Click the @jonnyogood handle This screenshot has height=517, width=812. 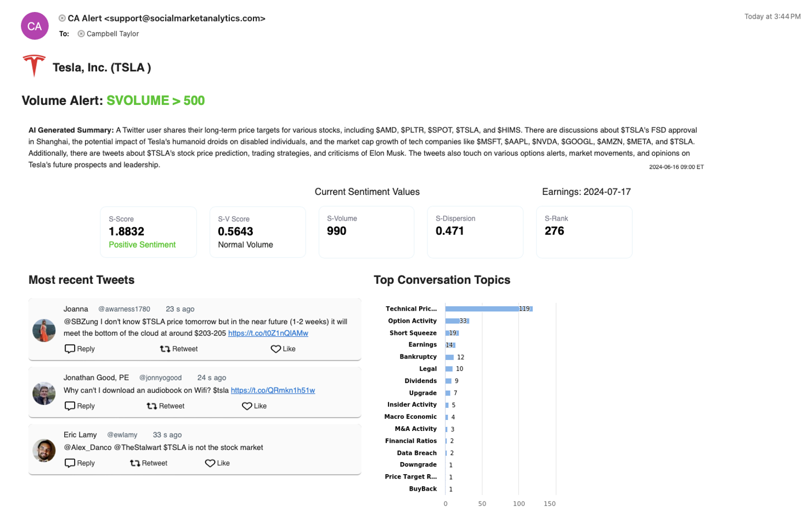[x=160, y=378]
